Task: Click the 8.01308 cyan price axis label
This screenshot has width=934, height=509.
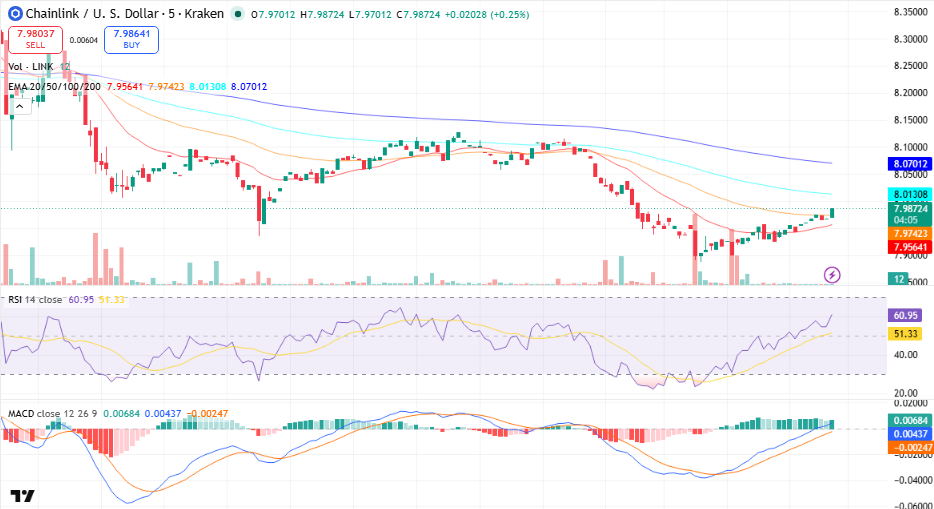Action: [910, 194]
